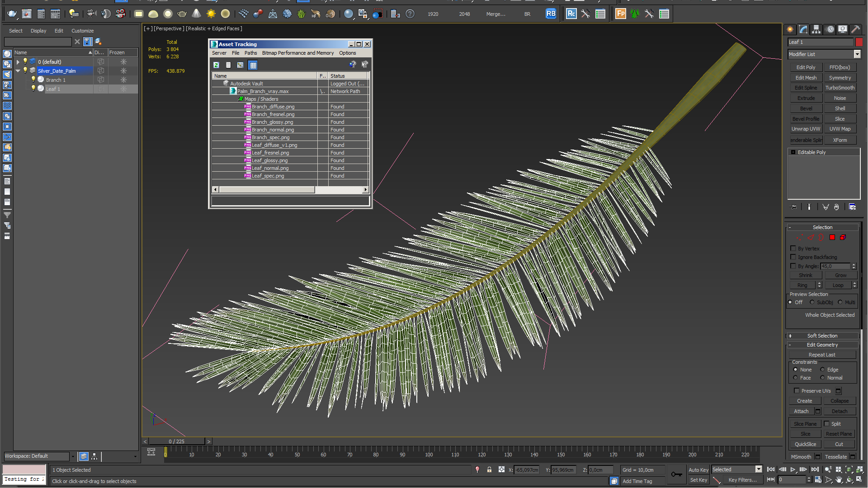Screen dimensions: 868x488
Task: Click the orange FP plugin icon
Action: click(x=621, y=14)
